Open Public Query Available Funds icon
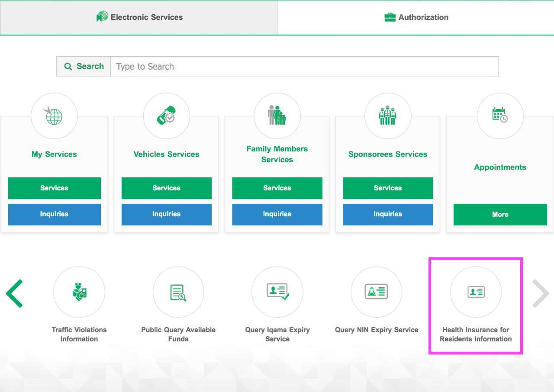 coord(178,292)
